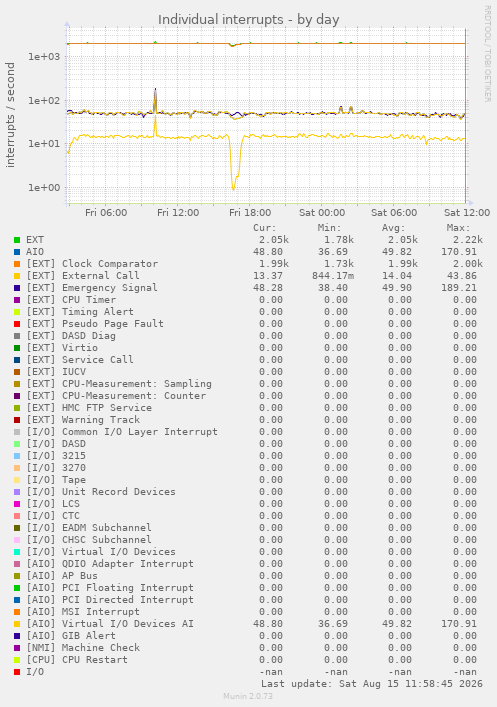Click the red Pseudo Page Fault swatch
Viewport: 497px width, 707px height.
tap(17, 324)
